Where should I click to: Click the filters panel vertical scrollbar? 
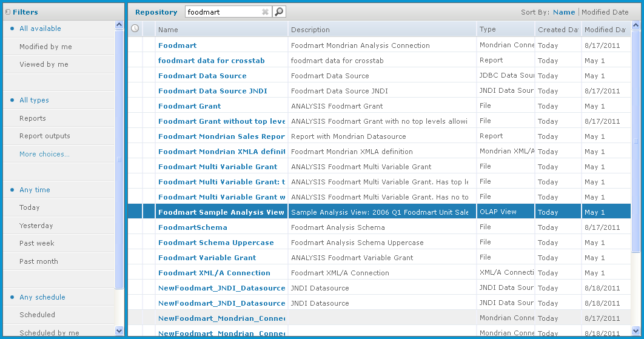[119, 159]
